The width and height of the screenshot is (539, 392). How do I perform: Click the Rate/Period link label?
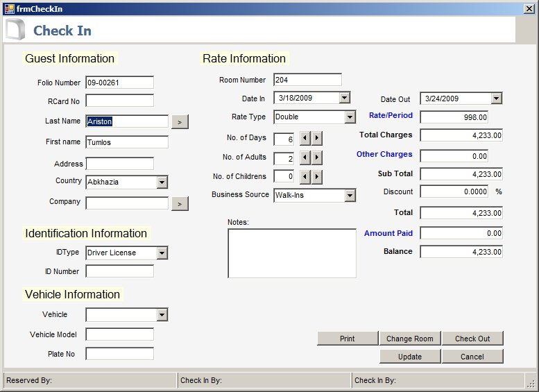pos(391,115)
